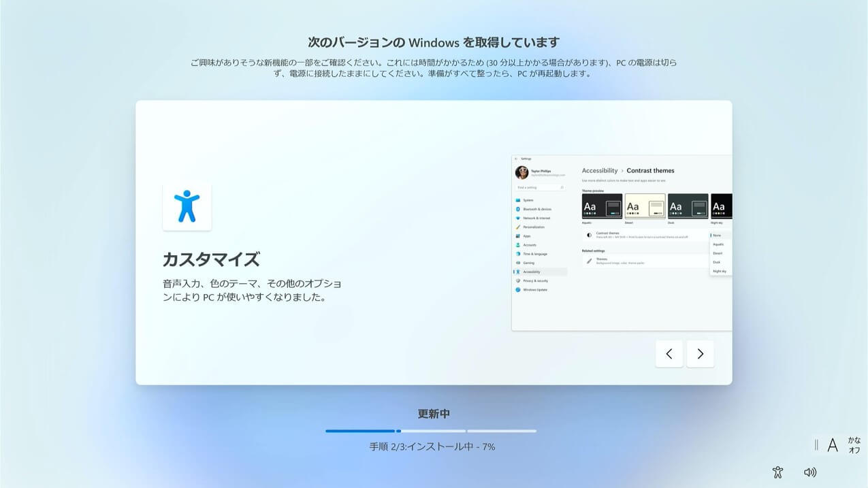Select Bluetooth & devices icon in preview sidebar
Image resolution: width=868 pixels, height=488 pixels.
518,209
